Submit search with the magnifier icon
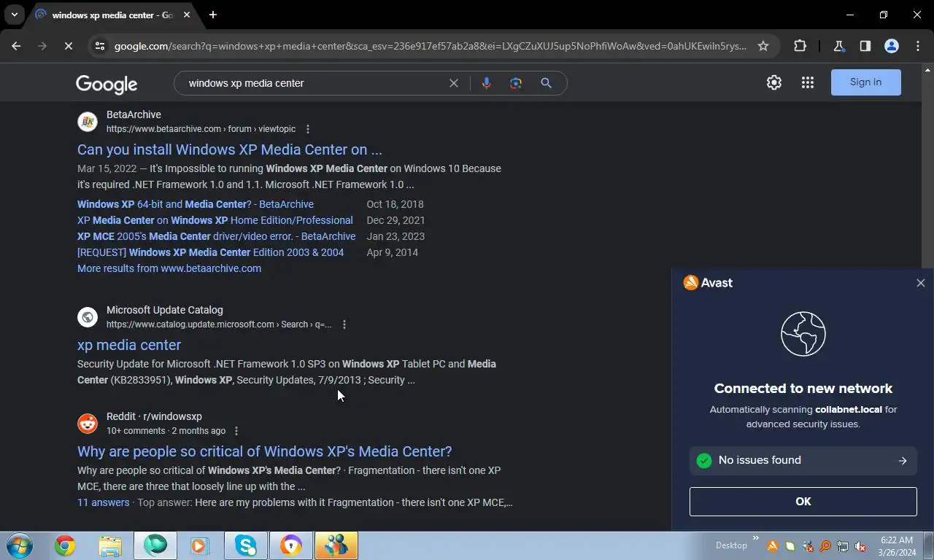The image size is (934, 560). [546, 83]
